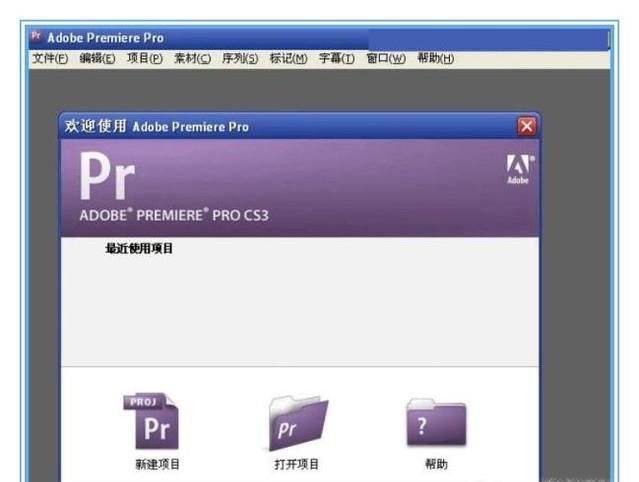Click the New Project (新建项目) icon
Image resolution: width=639 pixels, height=482 pixels.
pyautogui.click(x=151, y=421)
